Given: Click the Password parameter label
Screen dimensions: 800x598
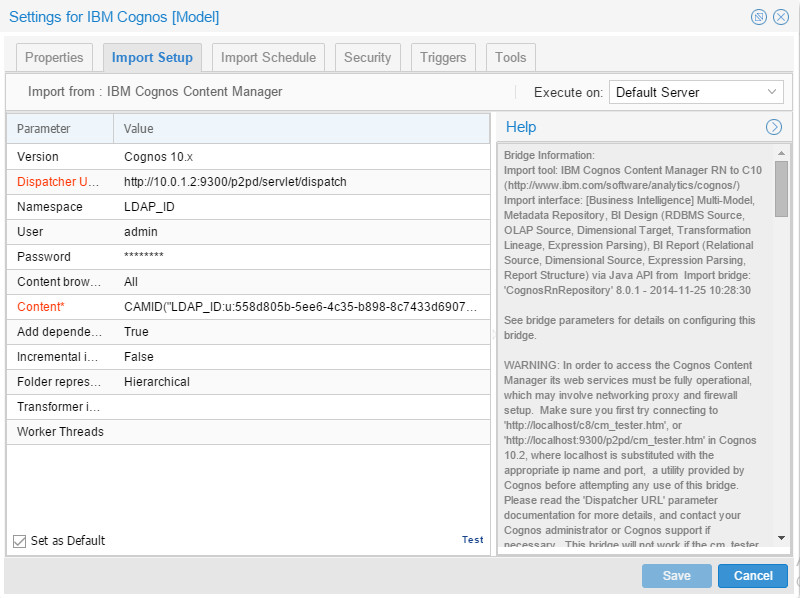Looking at the screenshot, I should click(44, 257).
